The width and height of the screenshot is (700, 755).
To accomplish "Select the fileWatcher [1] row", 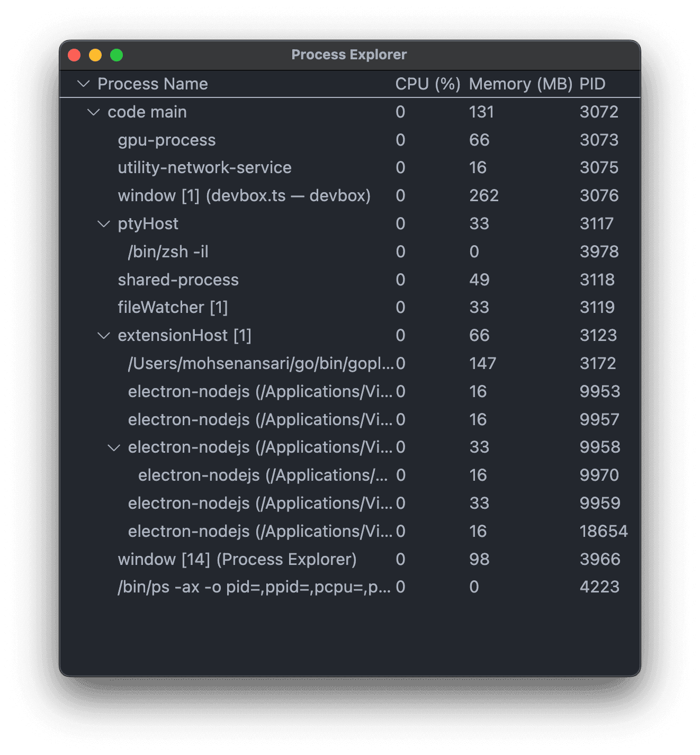I will [350, 308].
